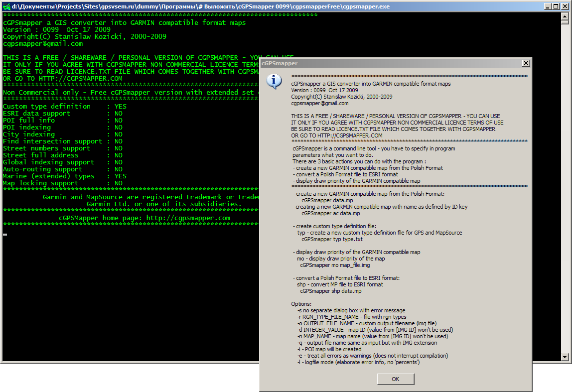Click 'Version : 0099 Oct 17 2009' in dialog
The width and height of the screenshot is (572, 392).
pyautogui.click(x=325, y=90)
